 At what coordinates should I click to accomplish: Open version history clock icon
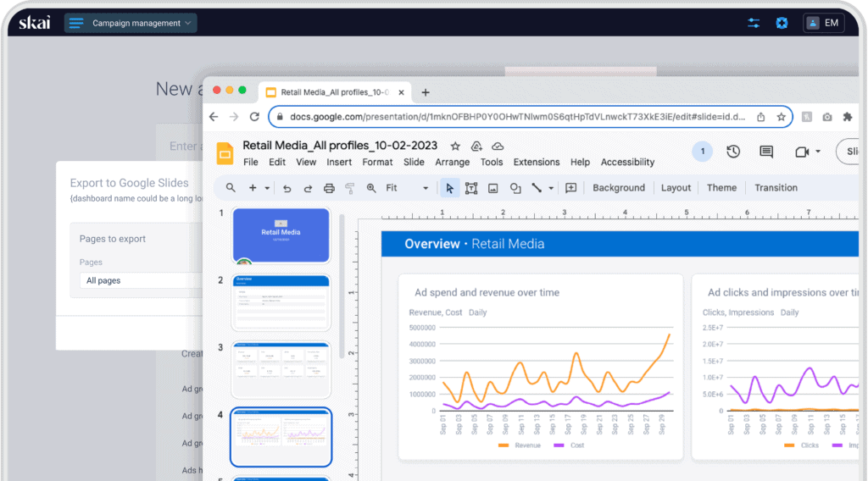click(733, 152)
